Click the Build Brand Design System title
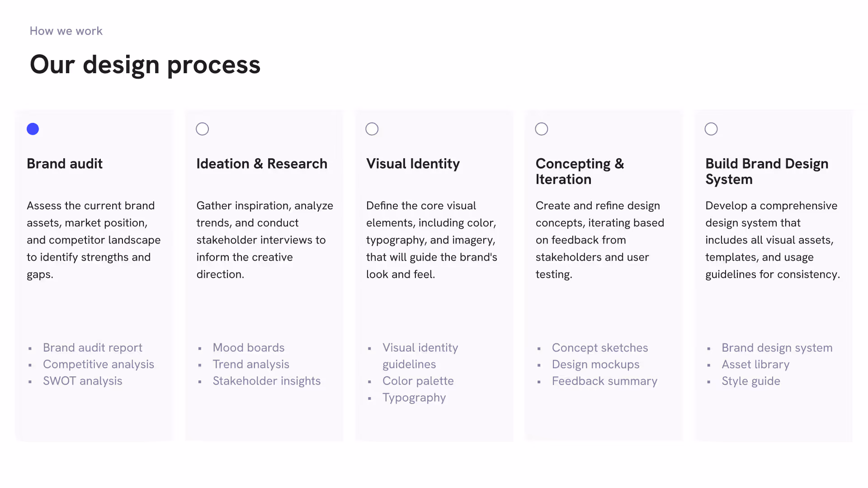Viewport: 868px width, 488px height. (x=767, y=171)
